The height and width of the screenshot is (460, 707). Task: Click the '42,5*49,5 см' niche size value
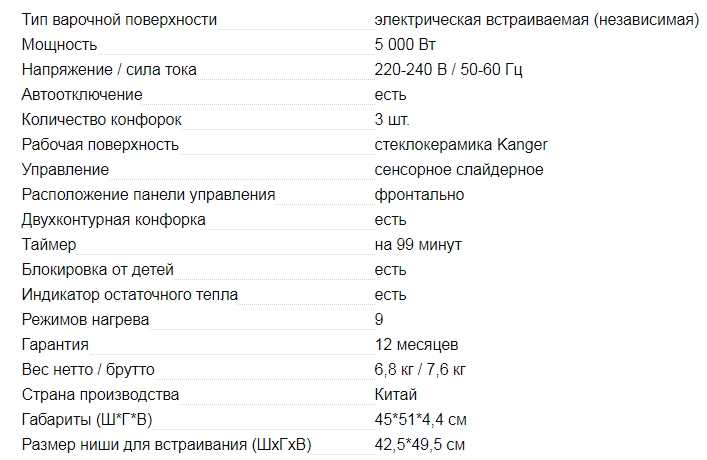(420, 444)
